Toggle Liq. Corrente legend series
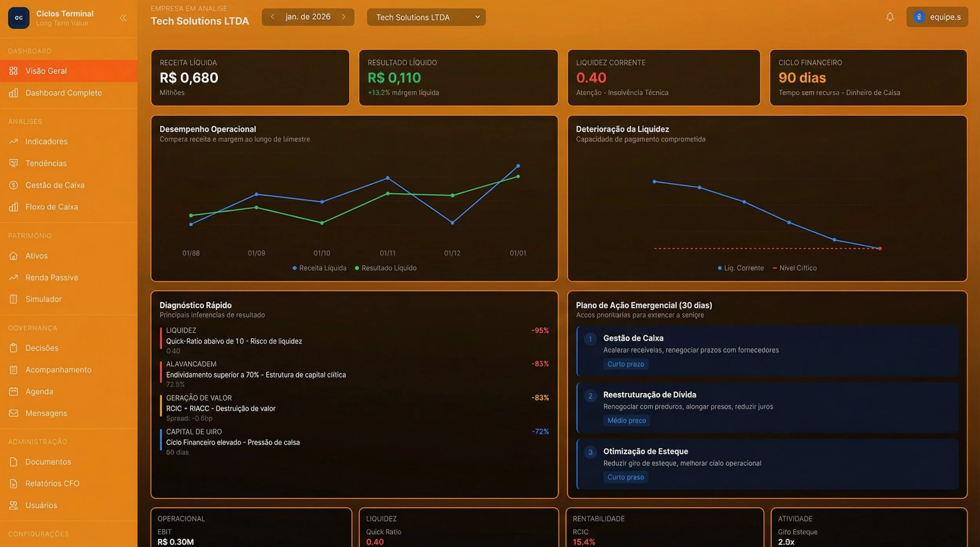 point(740,268)
